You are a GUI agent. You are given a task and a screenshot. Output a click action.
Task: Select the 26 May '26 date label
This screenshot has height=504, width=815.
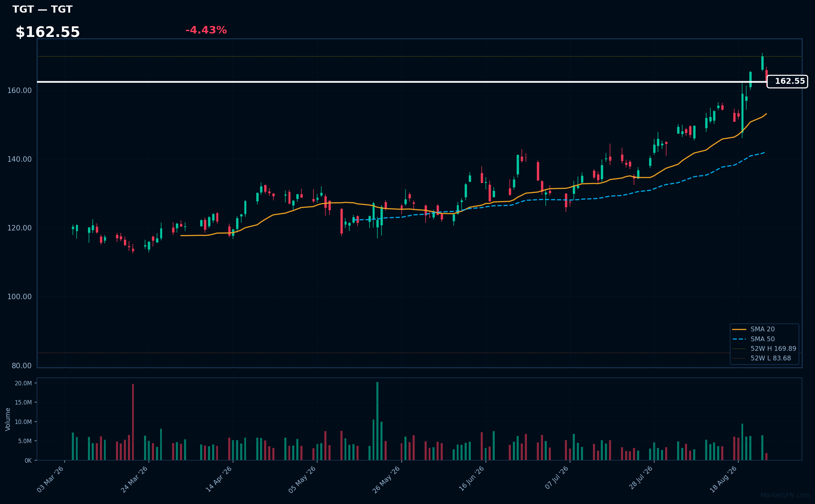pos(386,479)
